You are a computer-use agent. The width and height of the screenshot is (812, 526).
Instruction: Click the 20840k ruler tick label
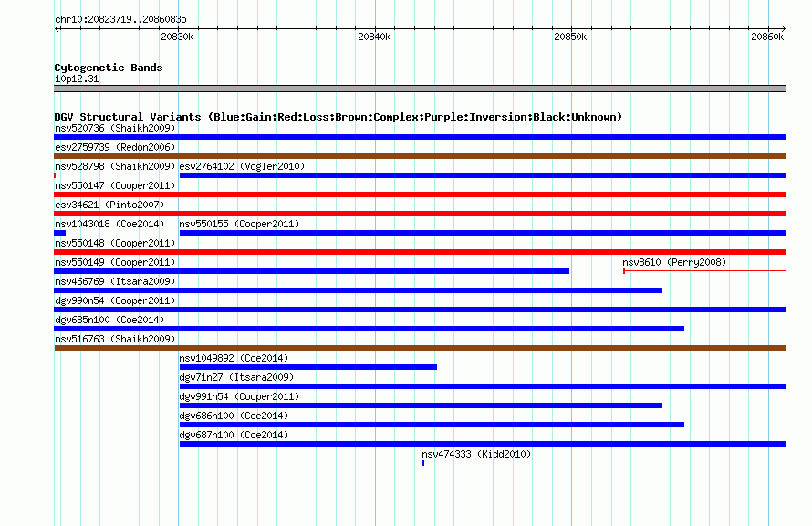coord(374,37)
